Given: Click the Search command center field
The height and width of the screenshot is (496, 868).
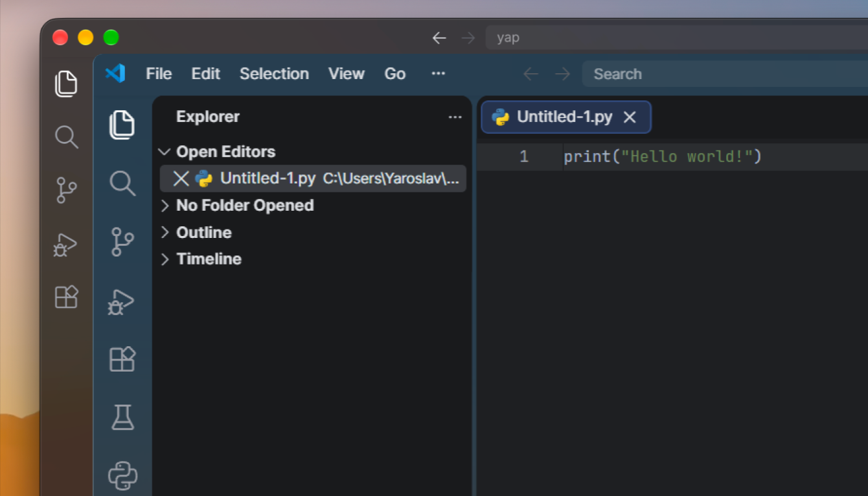Looking at the screenshot, I should coord(725,74).
